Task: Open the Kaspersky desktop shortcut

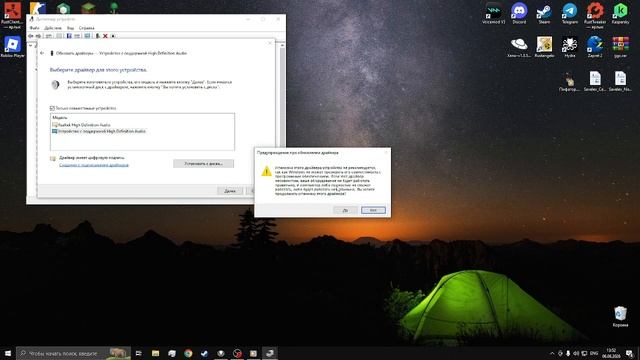Action: tap(620, 13)
